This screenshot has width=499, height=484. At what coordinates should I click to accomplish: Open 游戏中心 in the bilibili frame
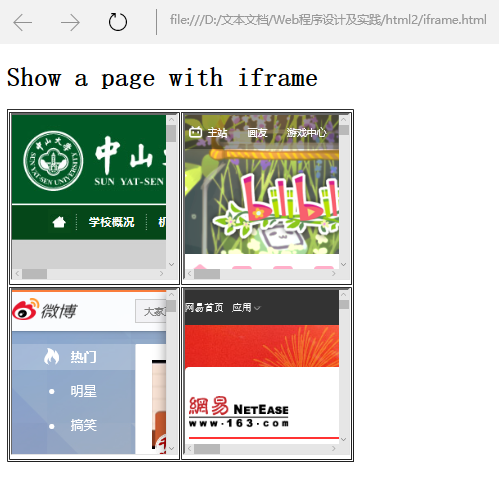(x=306, y=133)
